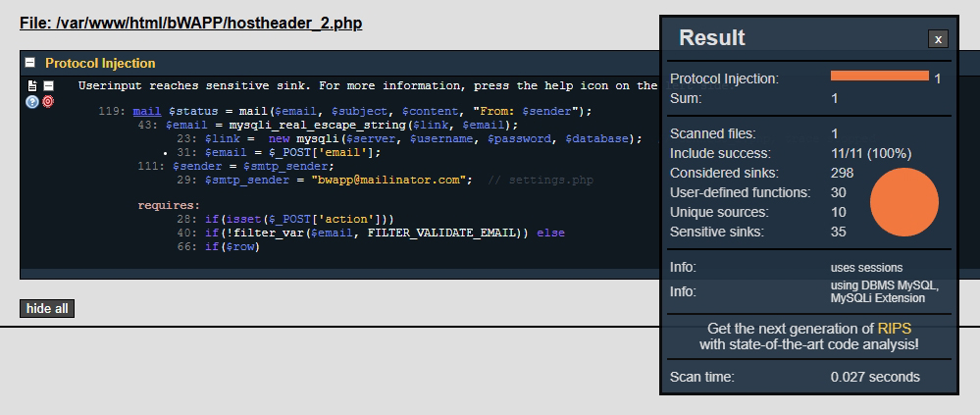The image size is (980, 415).
Task: Click the orange Protocol Injection result bar
Action: (879, 76)
